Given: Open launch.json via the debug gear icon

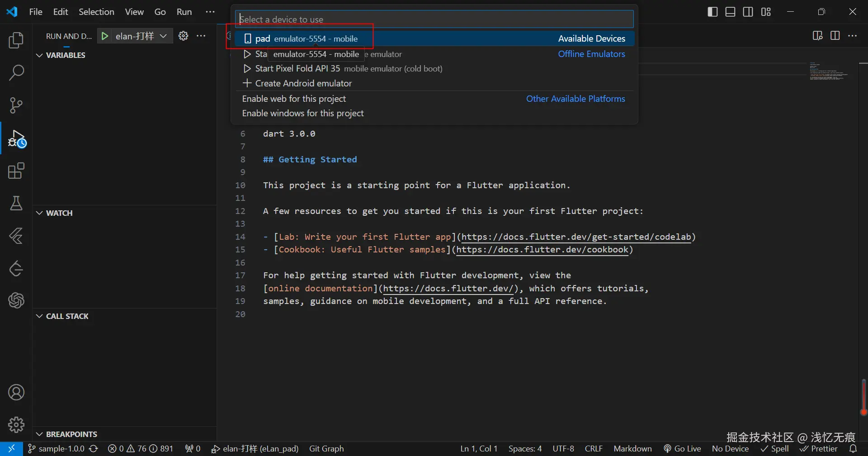Looking at the screenshot, I should point(183,36).
